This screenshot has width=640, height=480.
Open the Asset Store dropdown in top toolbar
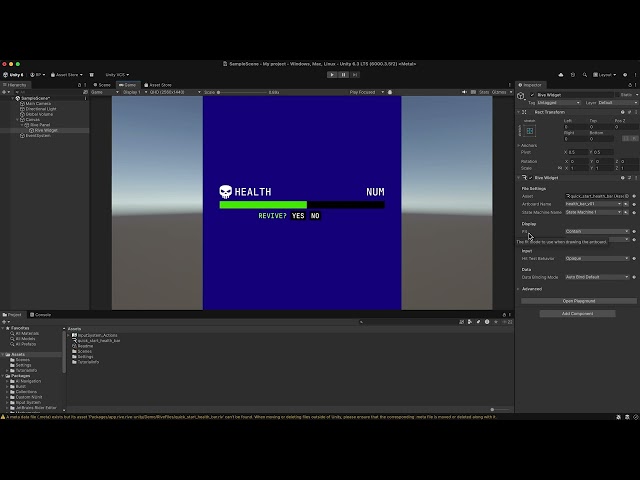[67, 75]
